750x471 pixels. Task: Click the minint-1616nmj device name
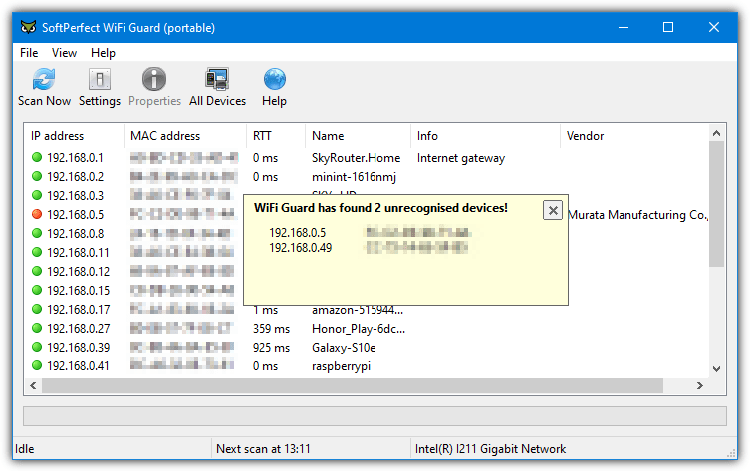[x=354, y=177]
